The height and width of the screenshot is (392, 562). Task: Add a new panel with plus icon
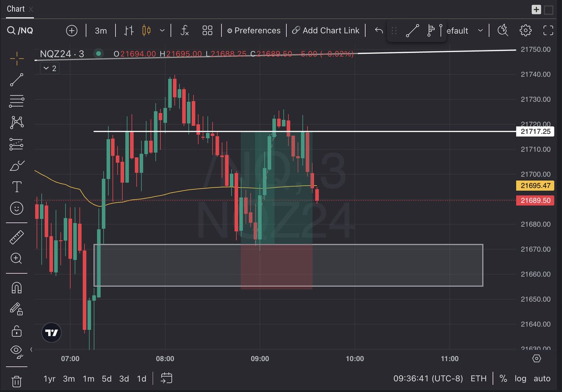pyautogui.click(x=536, y=9)
